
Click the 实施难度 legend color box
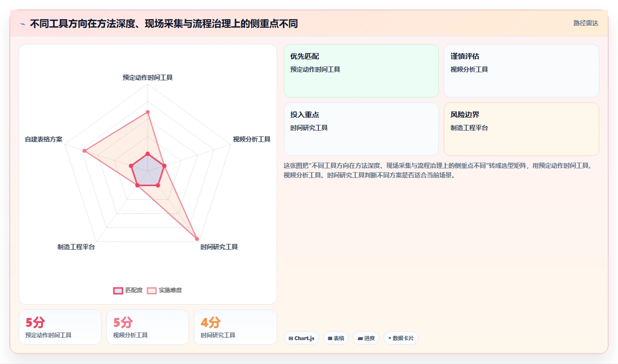pyautogui.click(x=152, y=290)
